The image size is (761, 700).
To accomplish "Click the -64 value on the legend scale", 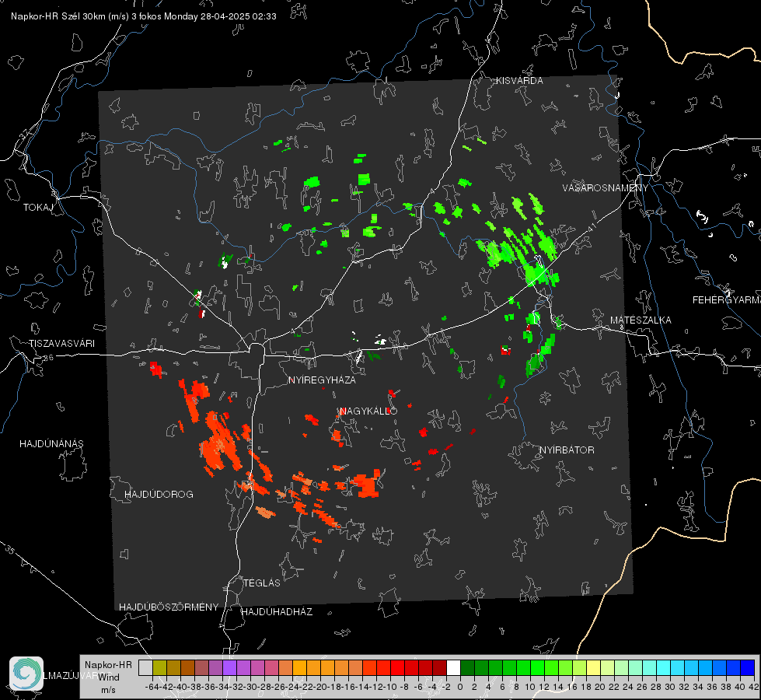I will coord(152,687).
